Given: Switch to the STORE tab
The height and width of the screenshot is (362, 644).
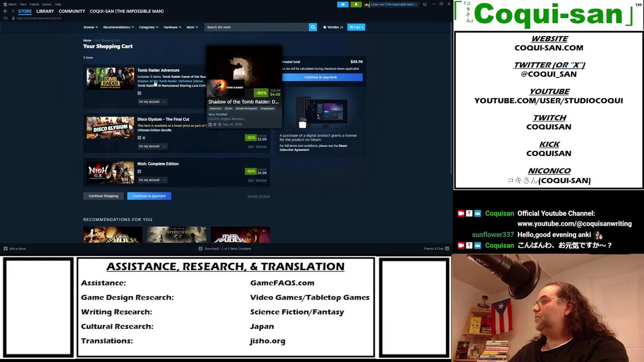Looking at the screenshot, I should [x=25, y=11].
